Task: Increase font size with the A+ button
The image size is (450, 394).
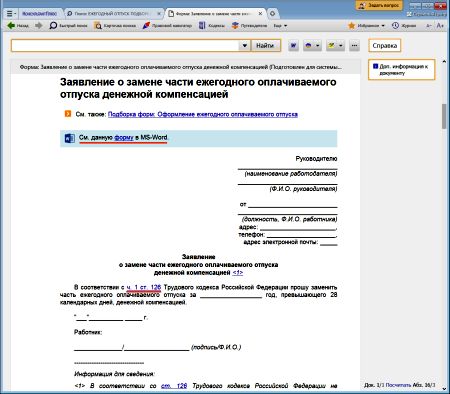Action: coord(440,26)
